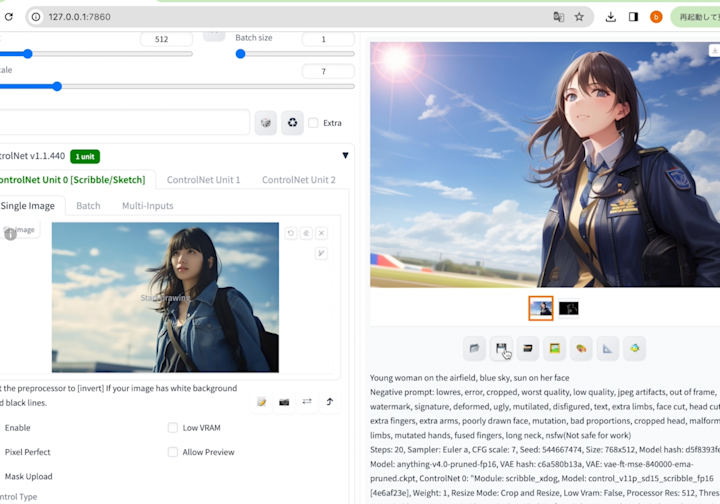Click the info icon on the canvas corner
This screenshot has width=720, height=504.
coord(10,235)
